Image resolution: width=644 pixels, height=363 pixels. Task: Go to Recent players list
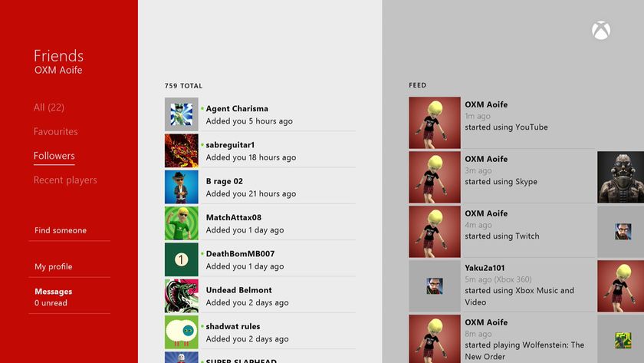point(65,180)
